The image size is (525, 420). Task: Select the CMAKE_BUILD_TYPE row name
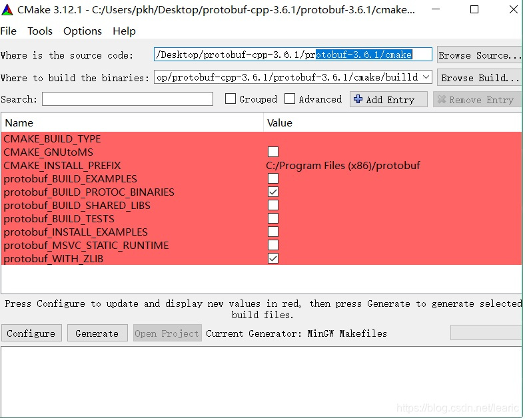52,139
